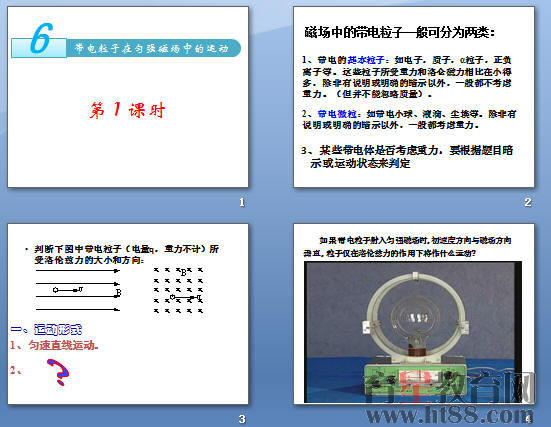Select slide 1 title thumbnail
The image size is (551, 427).
pos(128,97)
